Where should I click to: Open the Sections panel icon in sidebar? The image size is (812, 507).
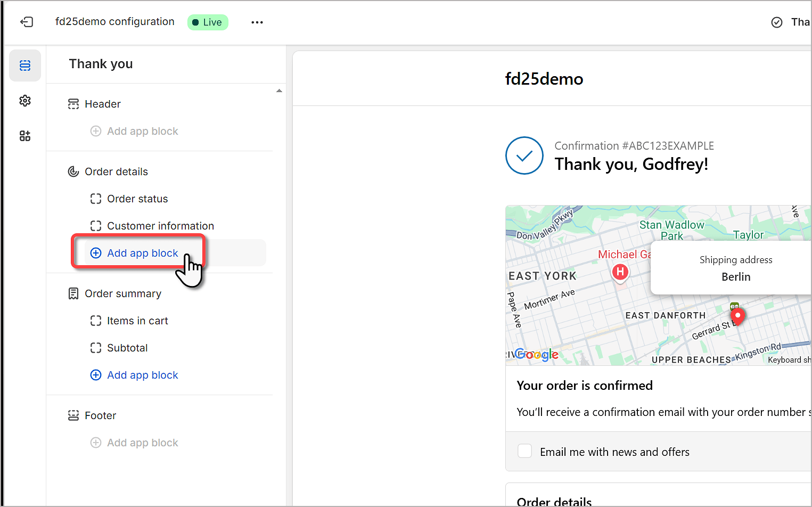(25, 66)
